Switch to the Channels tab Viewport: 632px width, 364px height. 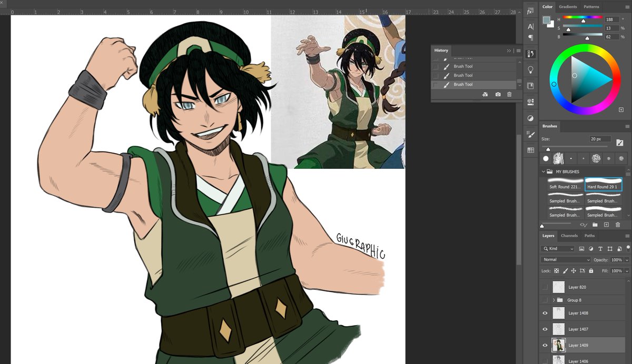569,236
